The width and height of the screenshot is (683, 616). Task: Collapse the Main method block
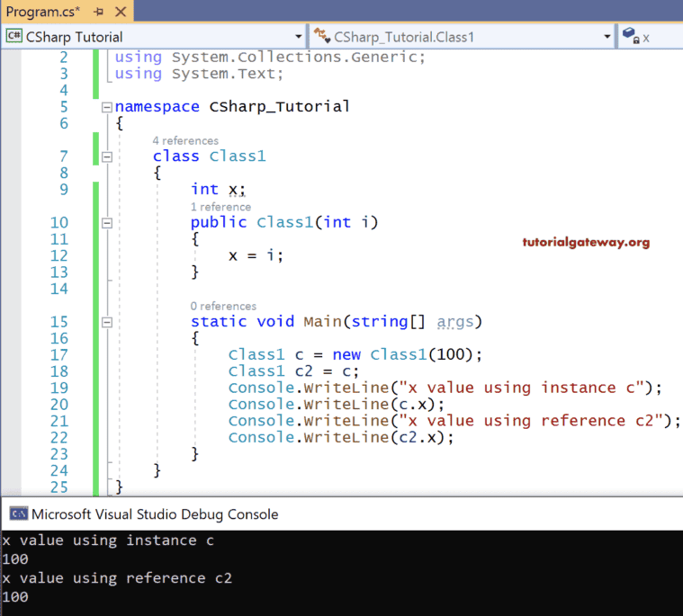pyautogui.click(x=107, y=322)
